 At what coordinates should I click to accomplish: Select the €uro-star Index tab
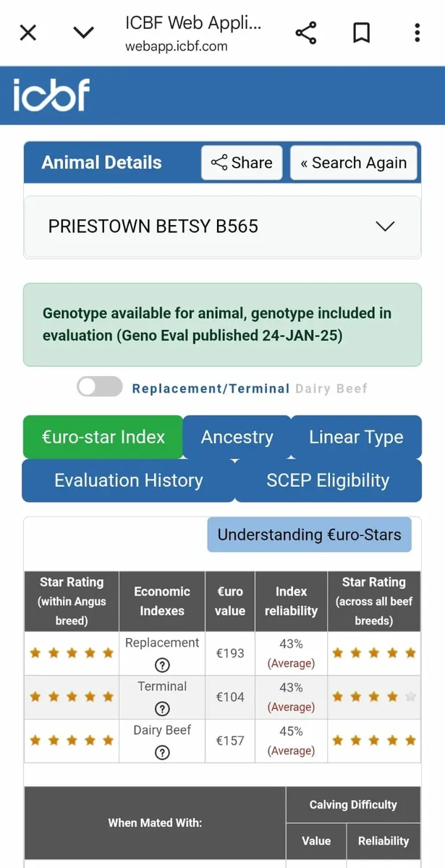(x=103, y=437)
